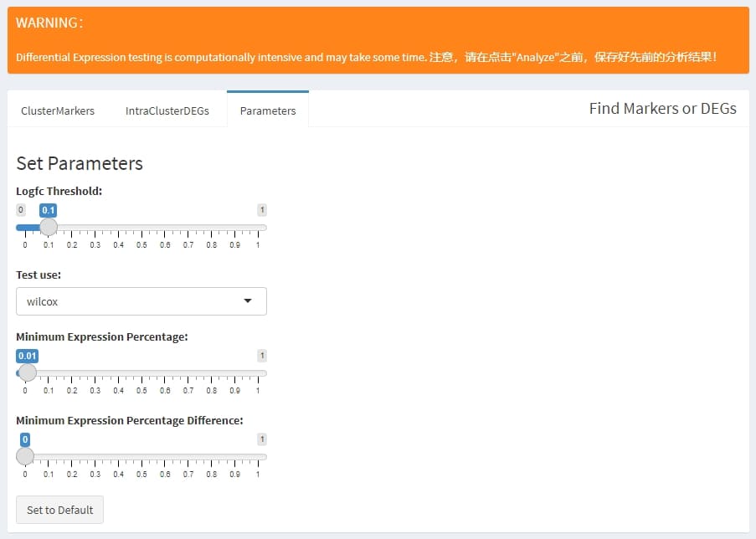The image size is (756, 539).
Task: Switch to the ClusterMarkers tab
Action: click(x=58, y=110)
